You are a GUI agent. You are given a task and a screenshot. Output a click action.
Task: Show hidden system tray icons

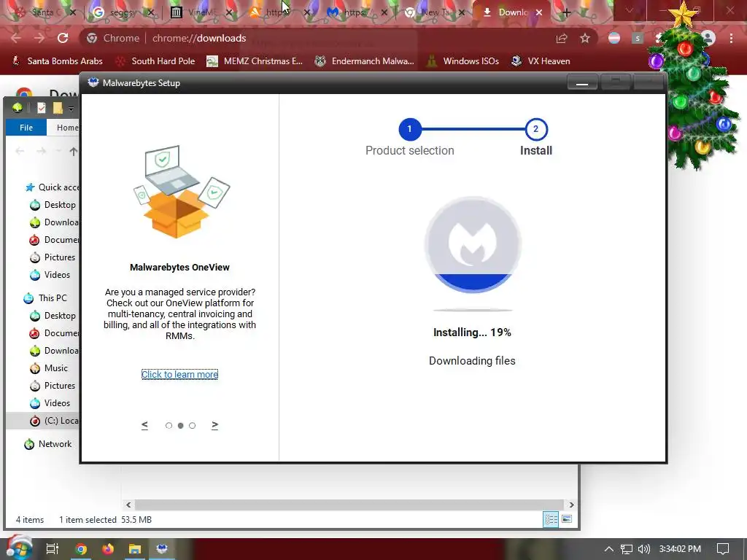609,549
